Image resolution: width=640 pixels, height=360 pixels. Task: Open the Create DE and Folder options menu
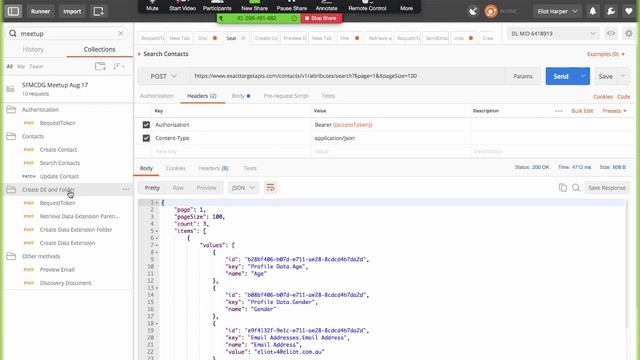[126, 189]
